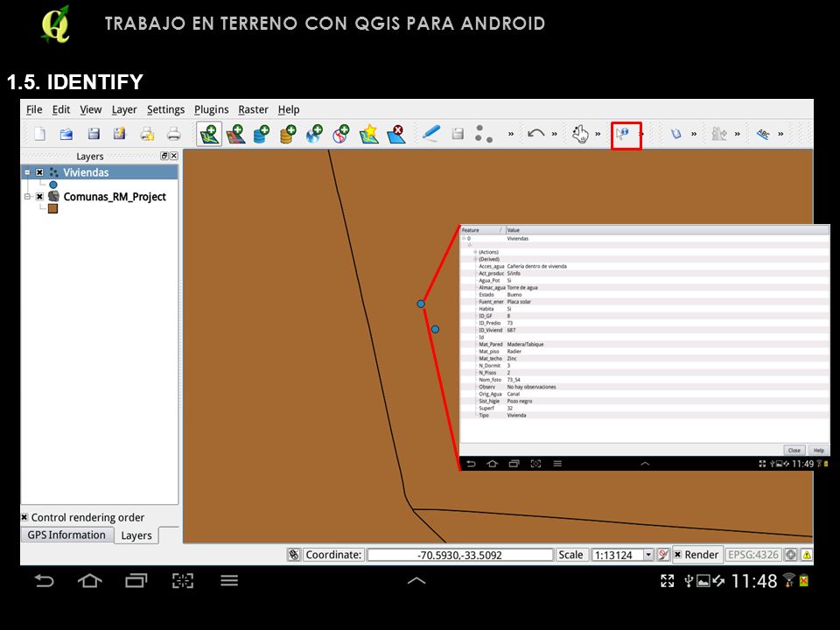Expand the overflow chevron after digitizing tools

[x=511, y=134]
